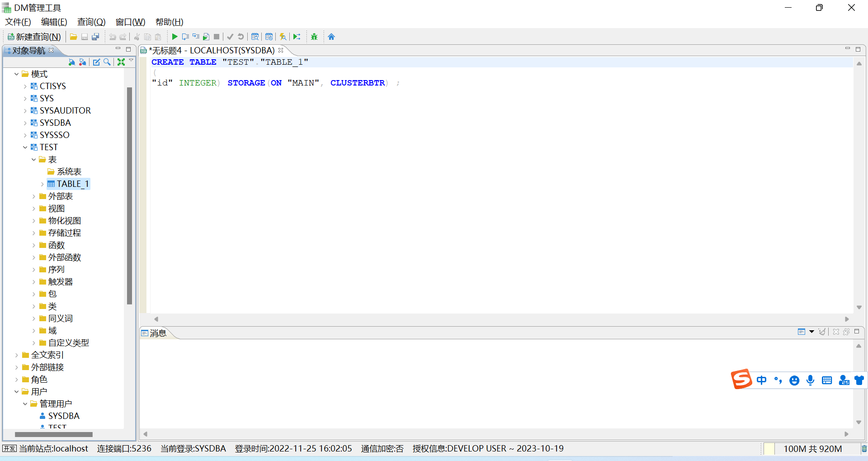Screen dimensions: 868x461
Task: Collapse the 模式 tree node
Action: [16, 74]
